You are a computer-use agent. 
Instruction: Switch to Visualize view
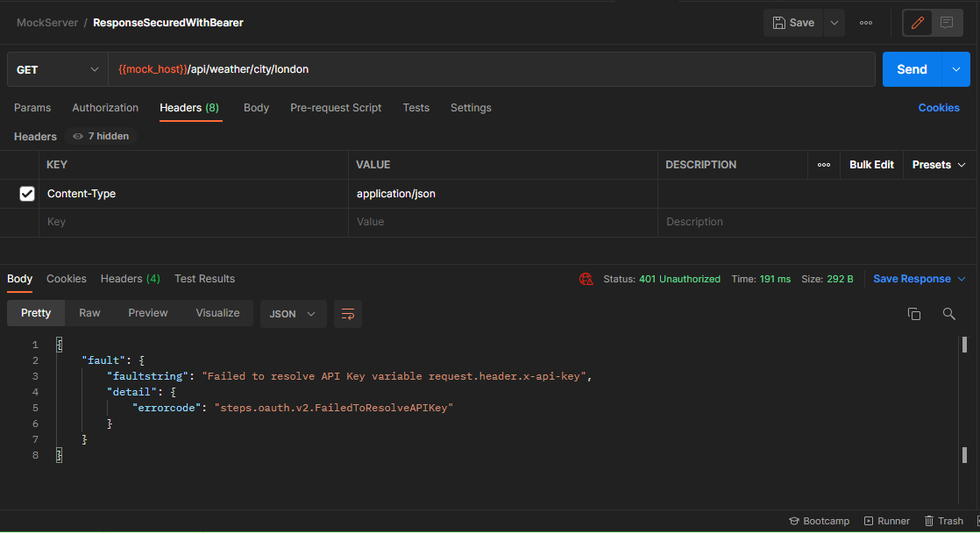pyautogui.click(x=217, y=313)
